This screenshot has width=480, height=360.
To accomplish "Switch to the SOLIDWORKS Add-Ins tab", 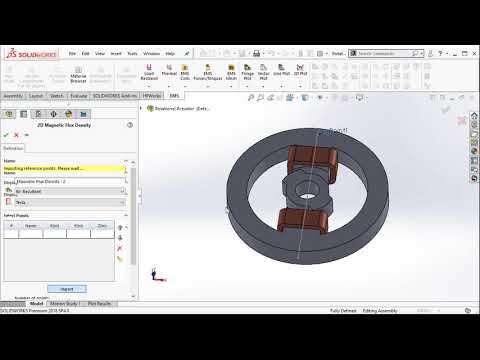I will coord(115,96).
